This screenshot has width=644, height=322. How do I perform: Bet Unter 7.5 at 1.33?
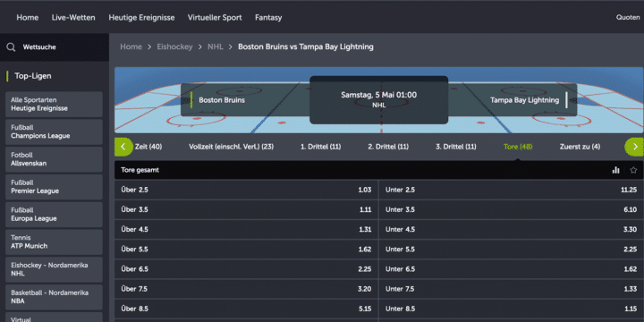pos(511,289)
